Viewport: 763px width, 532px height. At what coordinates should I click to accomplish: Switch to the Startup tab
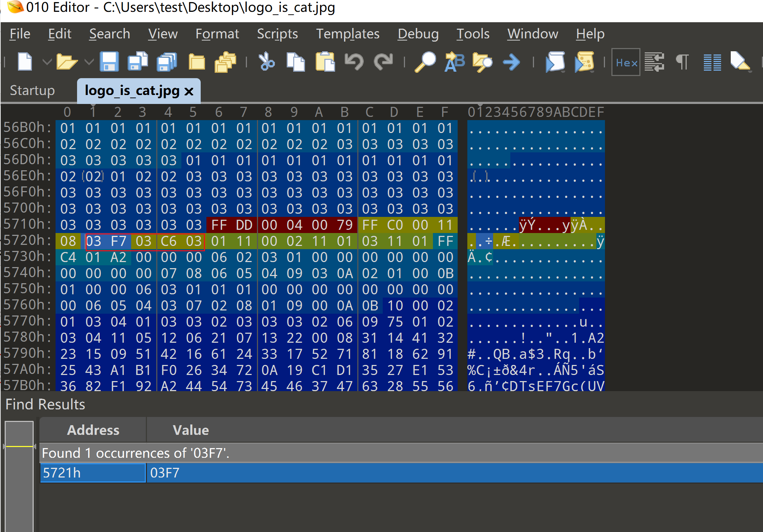pyautogui.click(x=32, y=90)
